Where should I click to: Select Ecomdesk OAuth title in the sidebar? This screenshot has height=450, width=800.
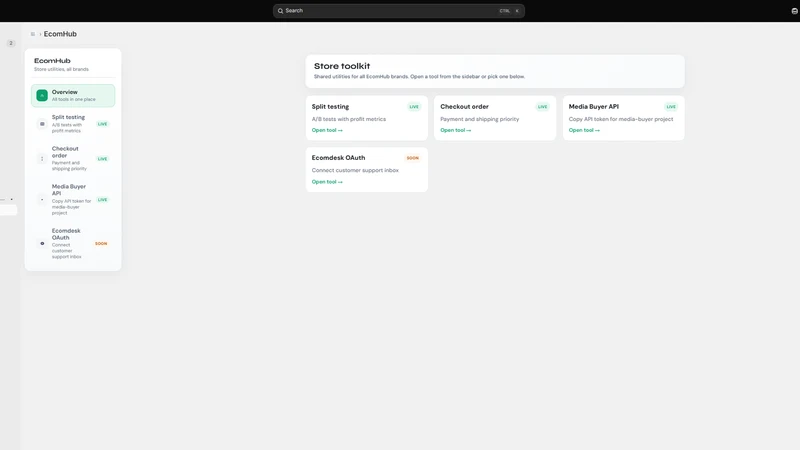pos(66,234)
